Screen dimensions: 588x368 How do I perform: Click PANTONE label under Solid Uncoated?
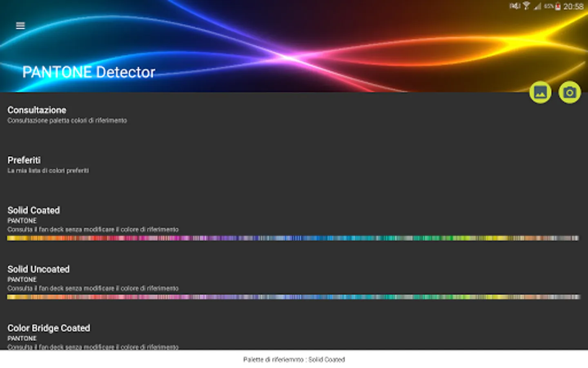(x=22, y=280)
